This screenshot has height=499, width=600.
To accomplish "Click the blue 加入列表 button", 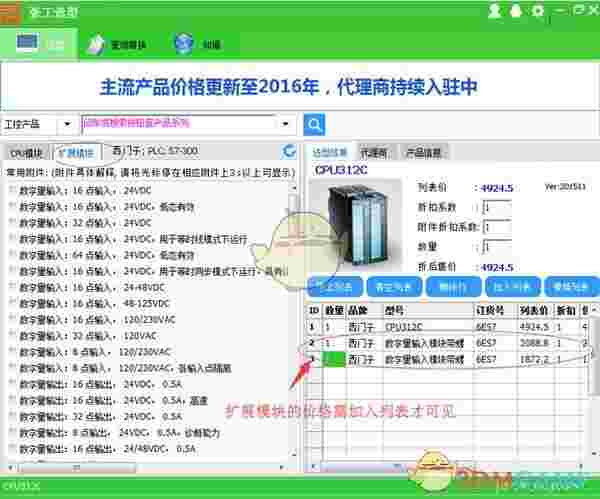I will click(x=513, y=286).
